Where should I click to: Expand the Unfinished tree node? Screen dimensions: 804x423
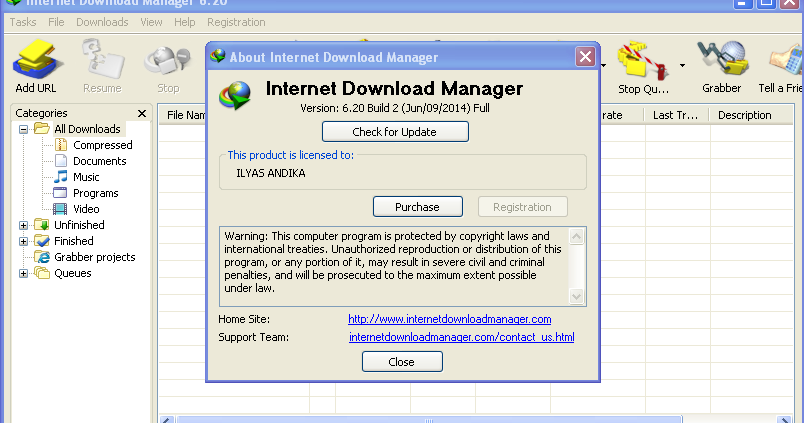click(x=24, y=225)
